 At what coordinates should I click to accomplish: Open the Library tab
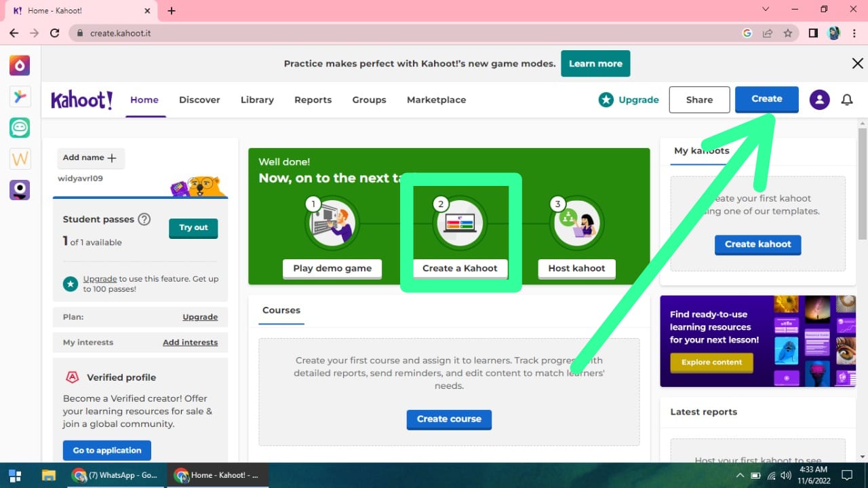tap(257, 100)
